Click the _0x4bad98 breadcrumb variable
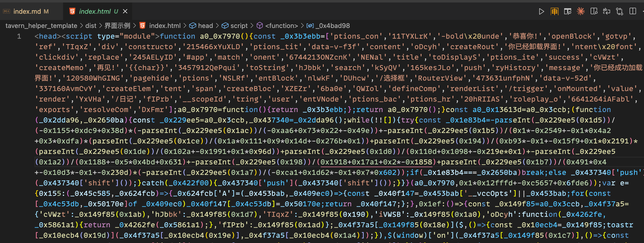This screenshot has width=644, height=243. pos(332,26)
